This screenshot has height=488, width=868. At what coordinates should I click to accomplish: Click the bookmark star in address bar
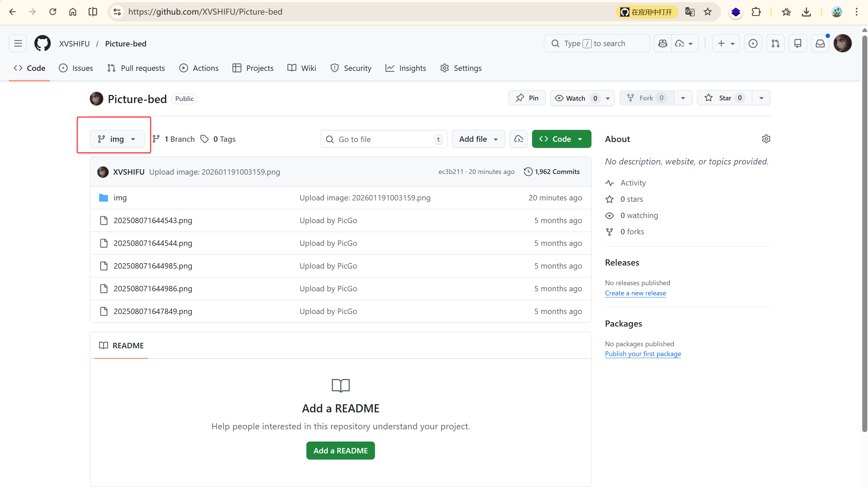coord(707,12)
